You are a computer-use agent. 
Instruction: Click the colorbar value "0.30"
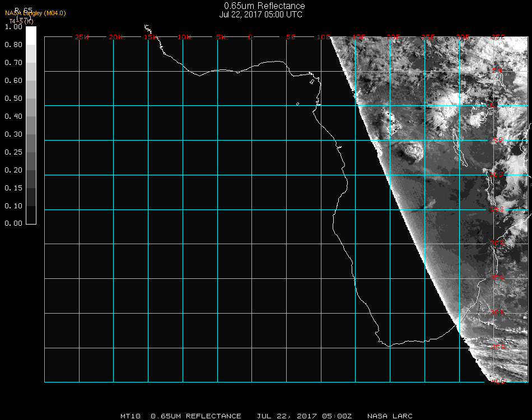[x=13, y=135]
